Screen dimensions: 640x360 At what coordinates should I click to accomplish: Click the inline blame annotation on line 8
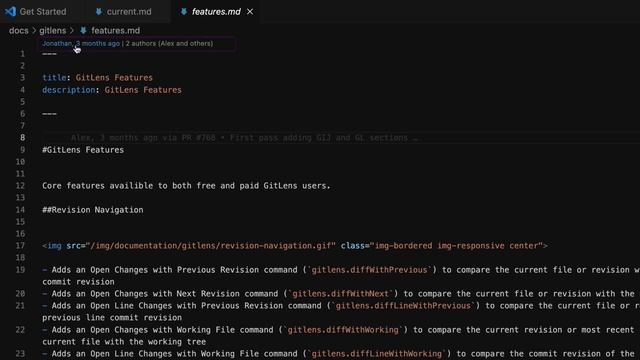245,138
